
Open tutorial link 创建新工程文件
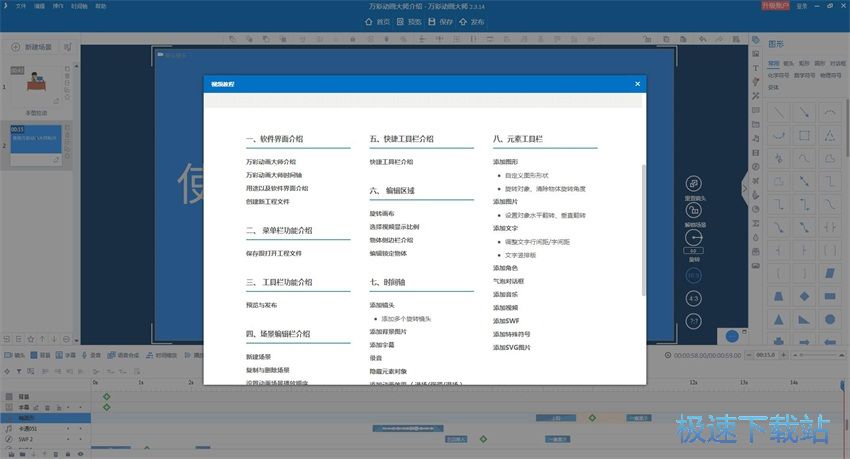click(x=267, y=201)
